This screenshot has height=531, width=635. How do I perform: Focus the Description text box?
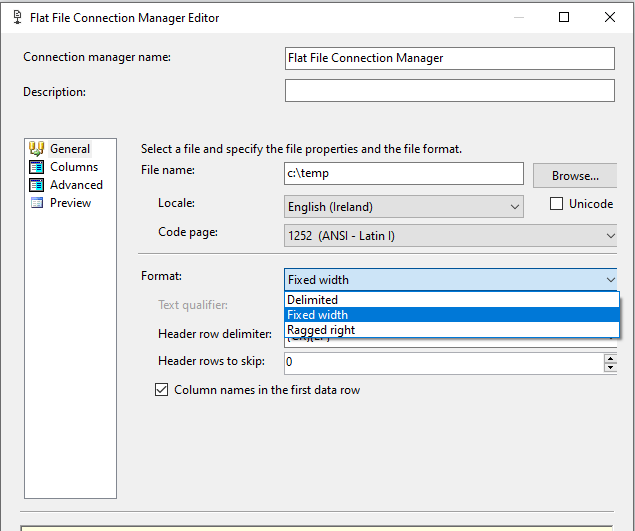(x=449, y=91)
